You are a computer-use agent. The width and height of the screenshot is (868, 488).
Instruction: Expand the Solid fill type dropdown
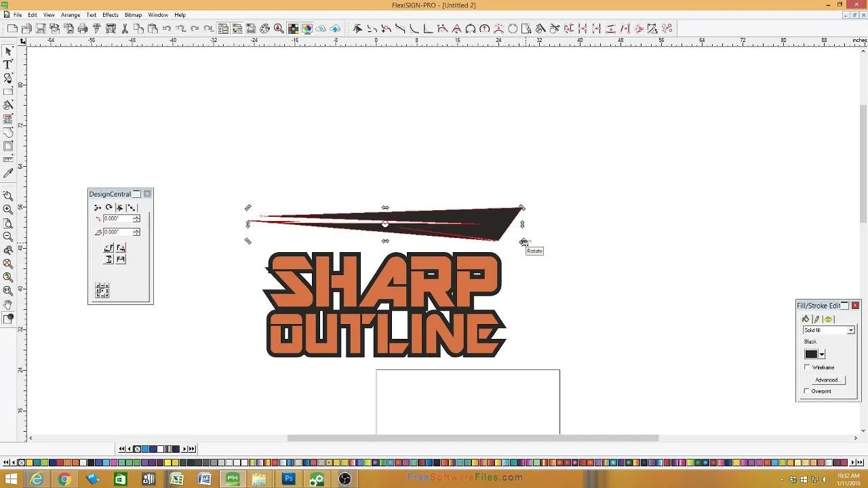tap(850, 330)
